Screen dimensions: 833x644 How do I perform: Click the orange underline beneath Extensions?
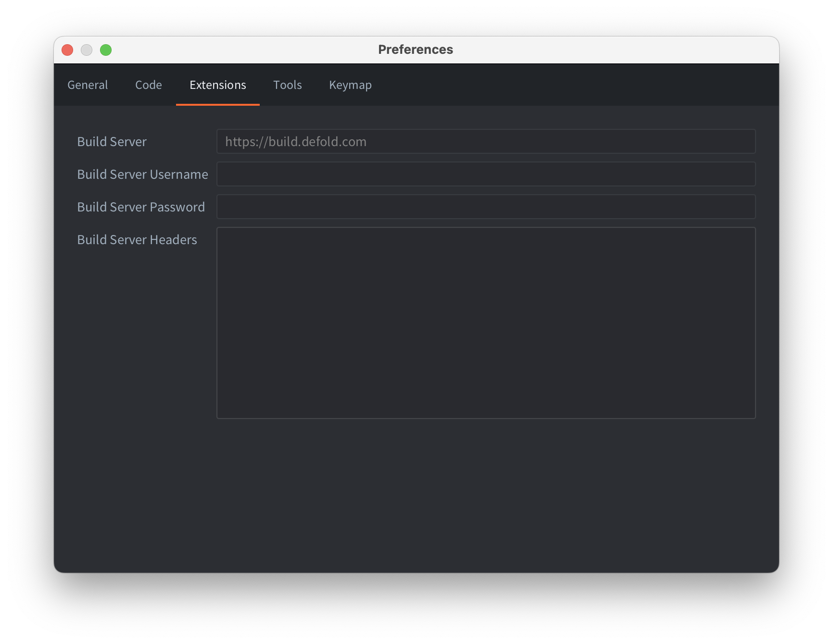tap(217, 104)
